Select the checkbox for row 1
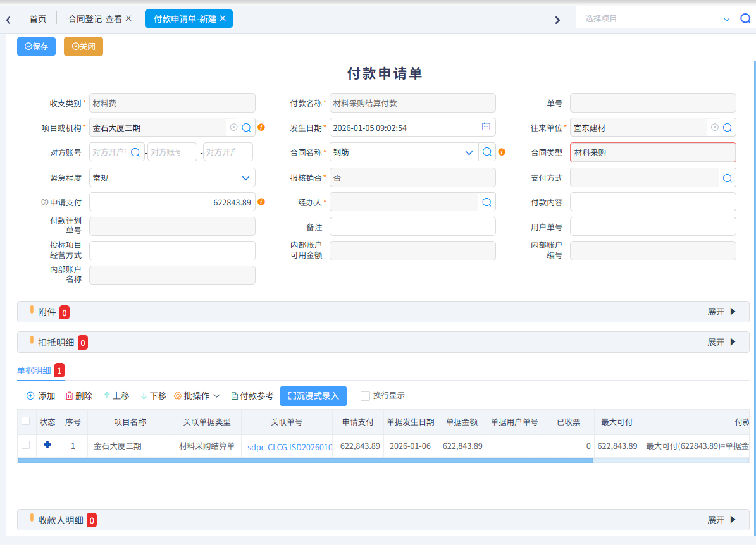The image size is (756, 545). pos(26,445)
